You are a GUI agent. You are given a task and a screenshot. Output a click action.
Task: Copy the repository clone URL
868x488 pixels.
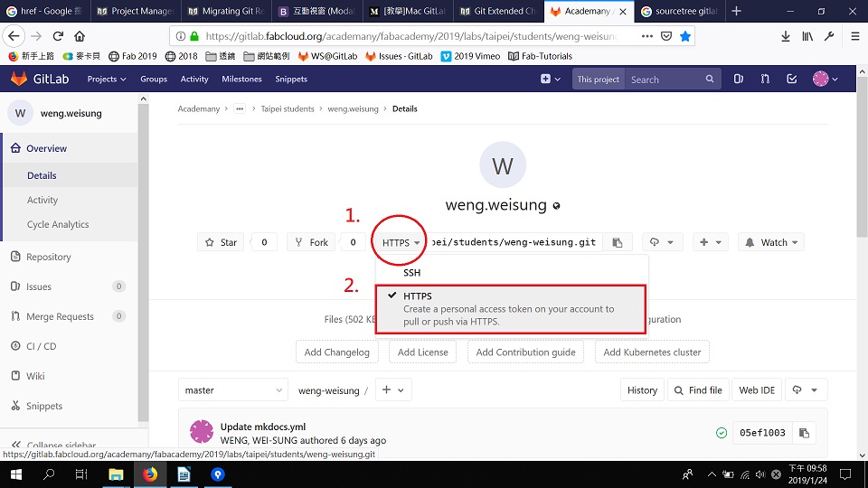click(618, 242)
